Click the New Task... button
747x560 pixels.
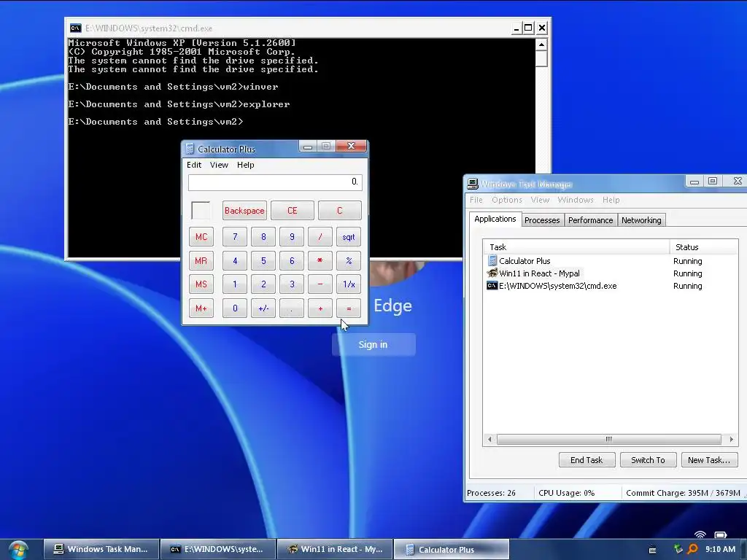[709, 459]
